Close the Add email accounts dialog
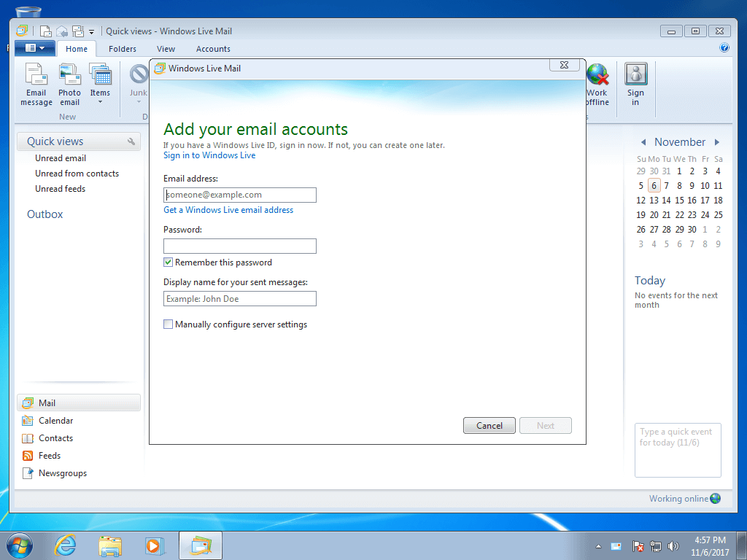 point(565,65)
